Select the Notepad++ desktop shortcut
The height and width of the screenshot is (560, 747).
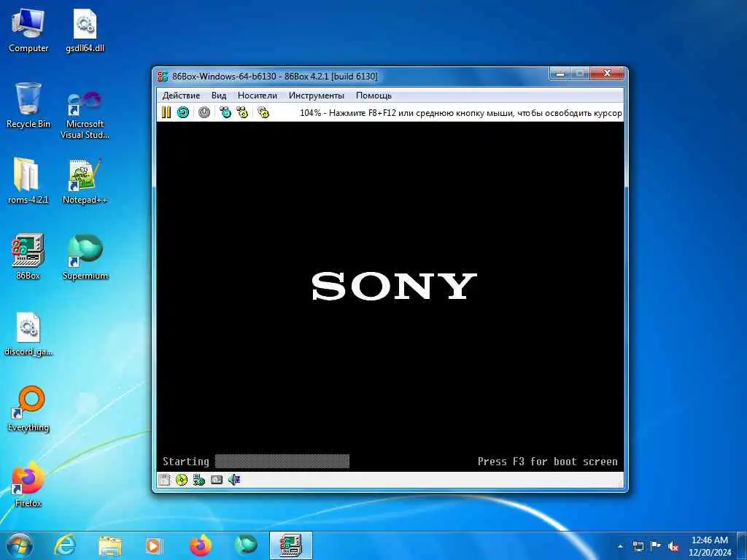click(85, 181)
